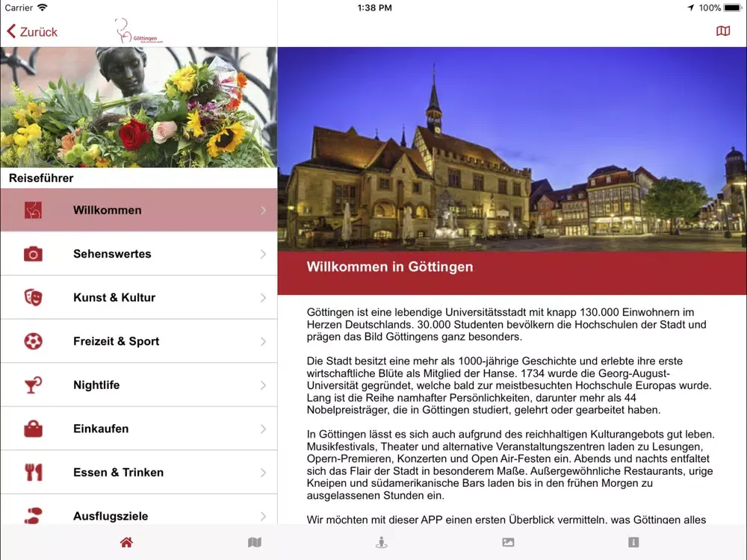Tap the flower bouquet header photo
The image size is (747, 560).
[139, 107]
